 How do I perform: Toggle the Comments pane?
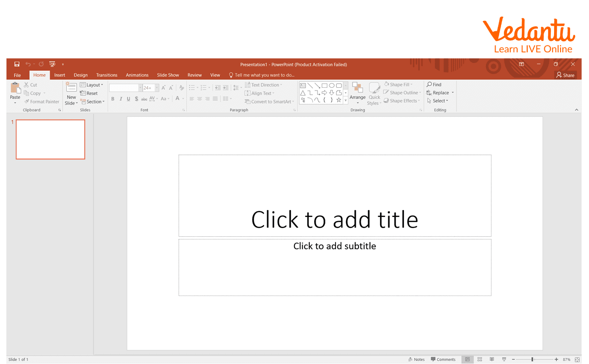tap(443, 359)
